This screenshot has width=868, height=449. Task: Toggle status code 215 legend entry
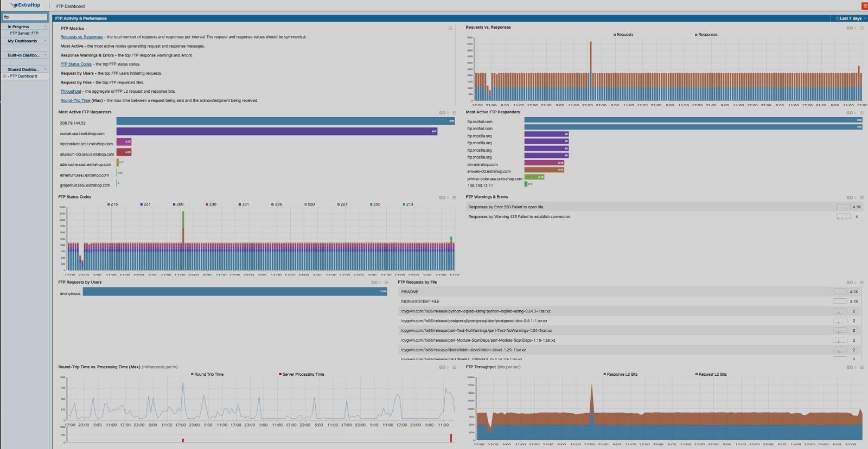tap(113, 204)
